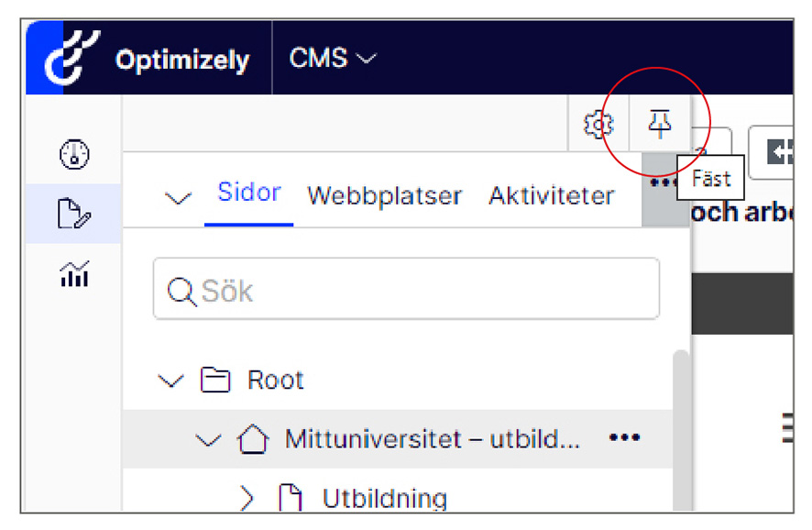812x530 pixels.
Task: Click the page tree vertical scrollbar
Action: (682, 430)
